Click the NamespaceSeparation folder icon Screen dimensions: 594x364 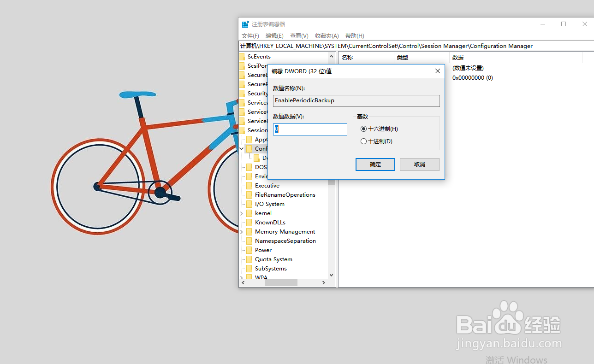[249, 241]
